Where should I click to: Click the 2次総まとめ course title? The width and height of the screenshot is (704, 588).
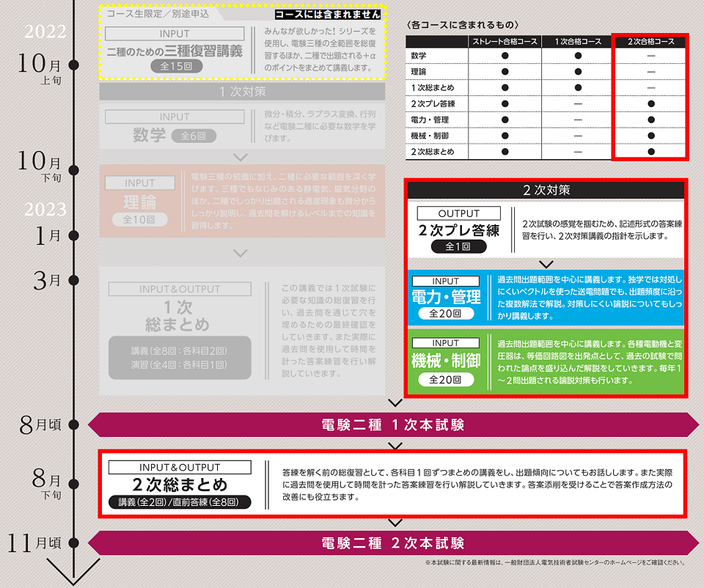click(x=180, y=485)
